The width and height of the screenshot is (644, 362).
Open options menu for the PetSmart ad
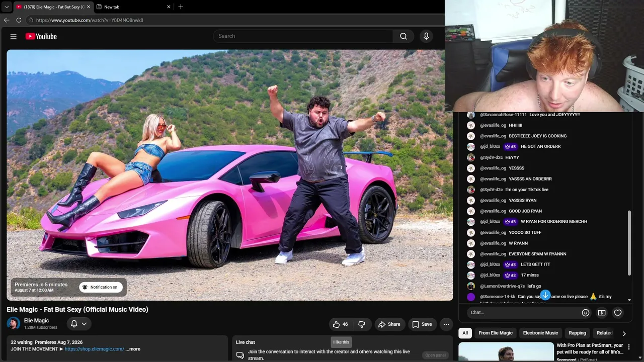coord(629,347)
